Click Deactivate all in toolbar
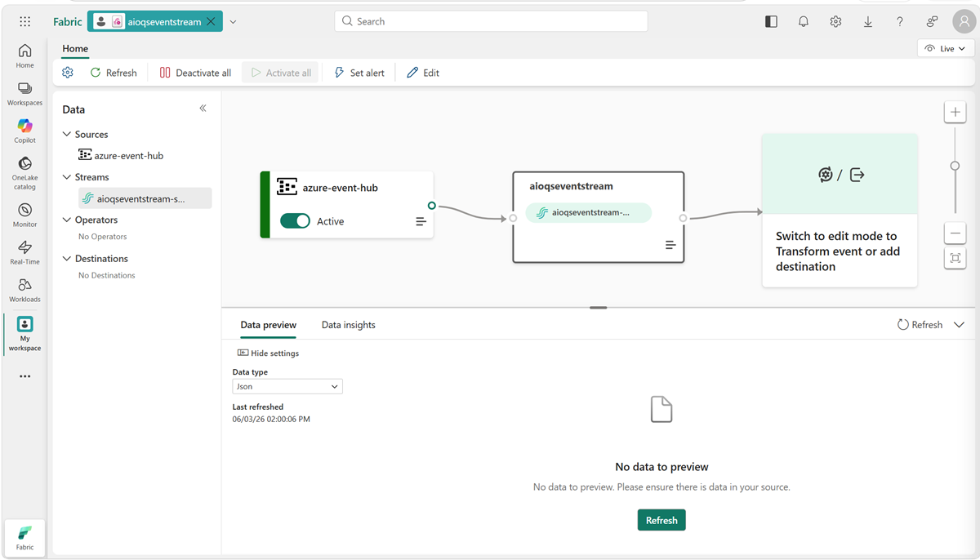The height and width of the screenshot is (560, 980). (195, 73)
